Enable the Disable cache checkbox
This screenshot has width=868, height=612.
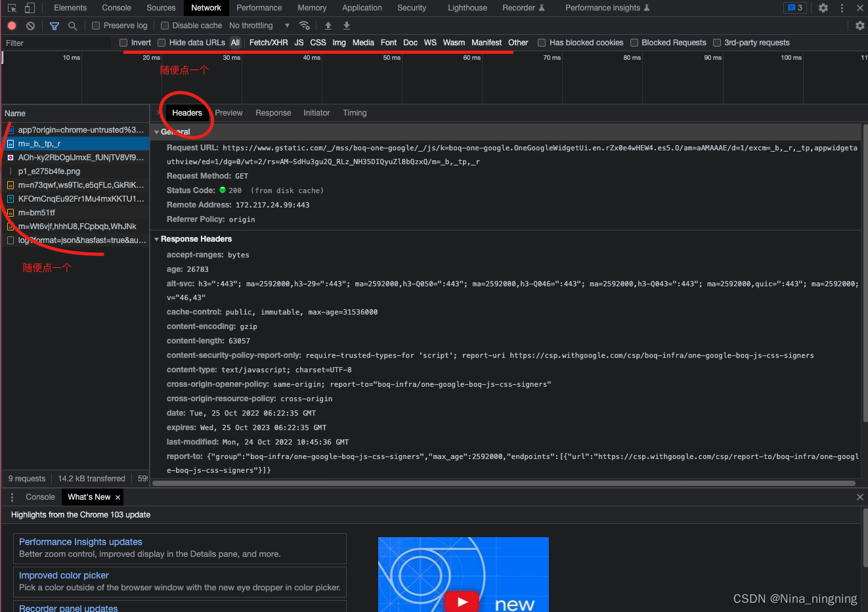165,26
